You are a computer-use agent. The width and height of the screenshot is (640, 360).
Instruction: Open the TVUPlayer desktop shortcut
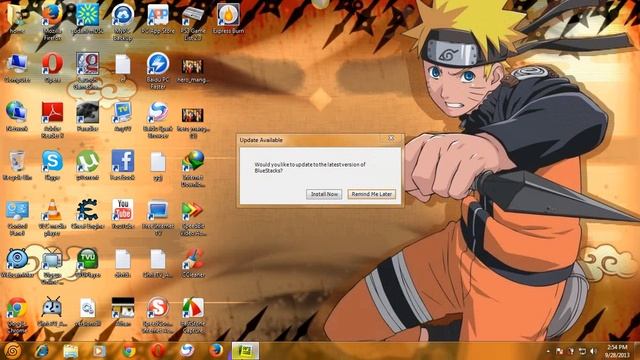click(x=87, y=263)
